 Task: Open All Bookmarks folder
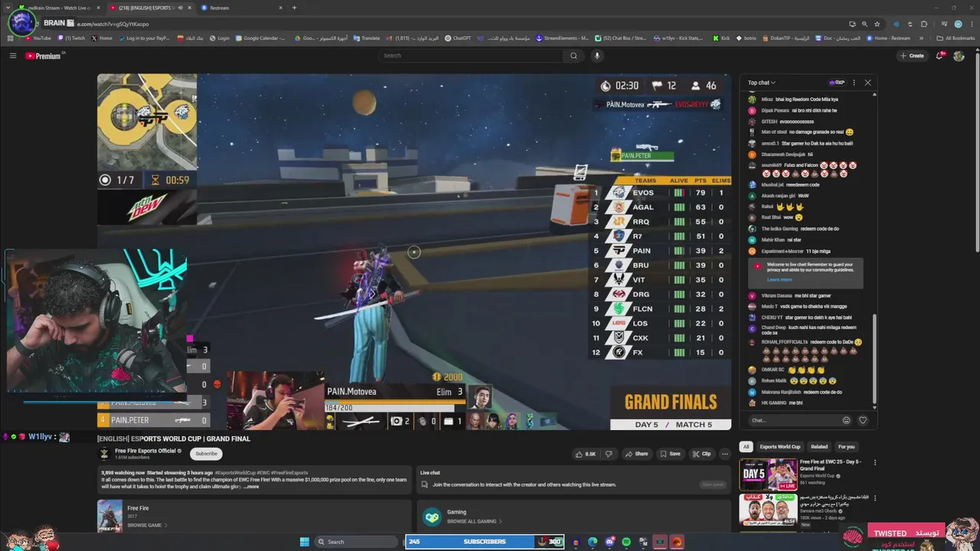[x=956, y=38]
